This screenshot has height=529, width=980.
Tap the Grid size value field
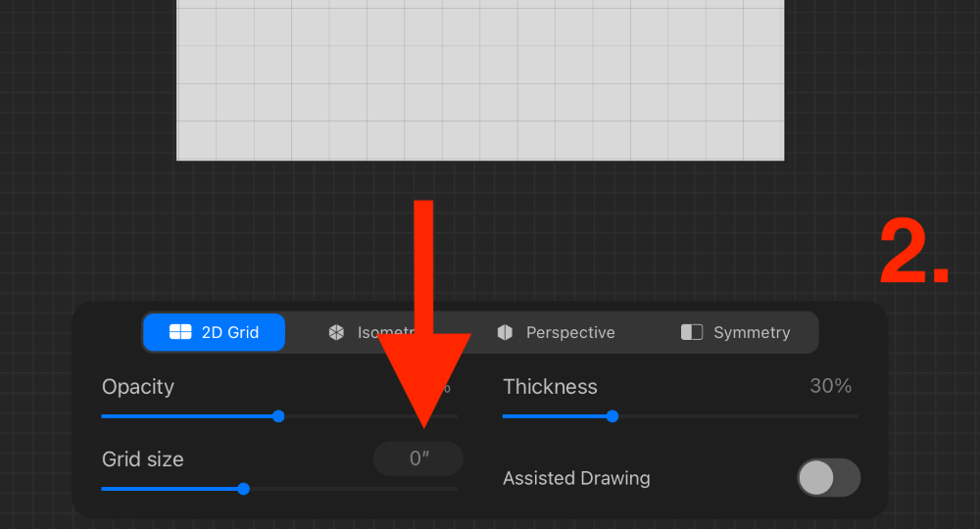coord(418,458)
